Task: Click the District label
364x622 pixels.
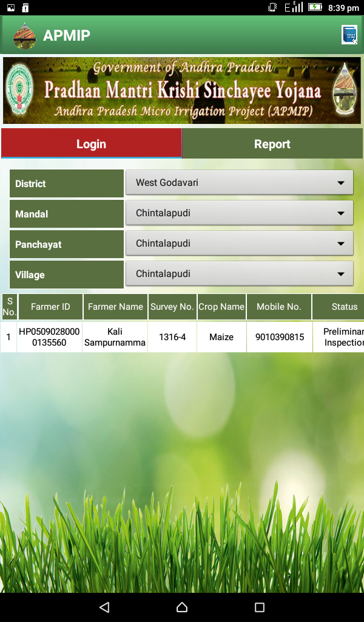Action: [x=67, y=183]
